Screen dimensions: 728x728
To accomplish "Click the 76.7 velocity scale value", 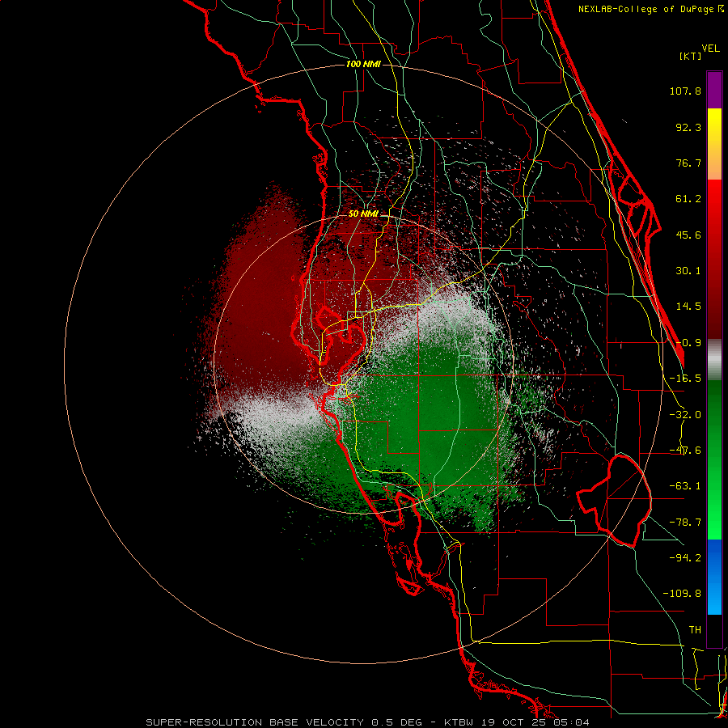I will (688, 163).
